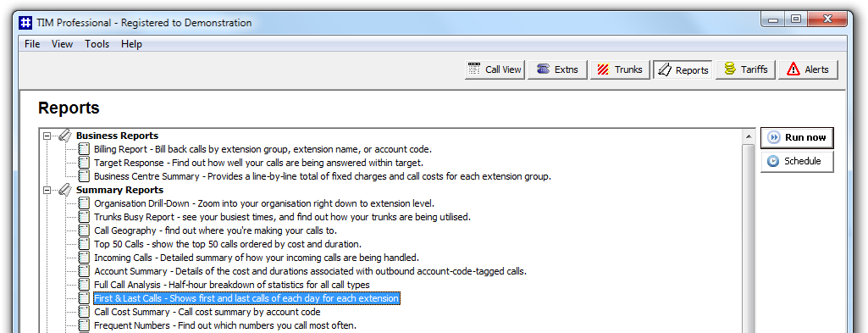Select the Top 50 Calls report
Viewport: 868px width, 333px height.
tap(228, 244)
